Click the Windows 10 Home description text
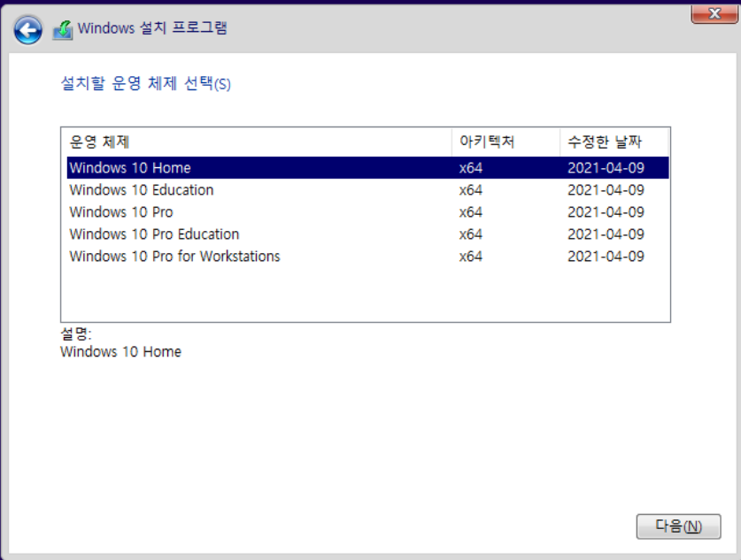This screenshot has width=741, height=560. pos(120,352)
